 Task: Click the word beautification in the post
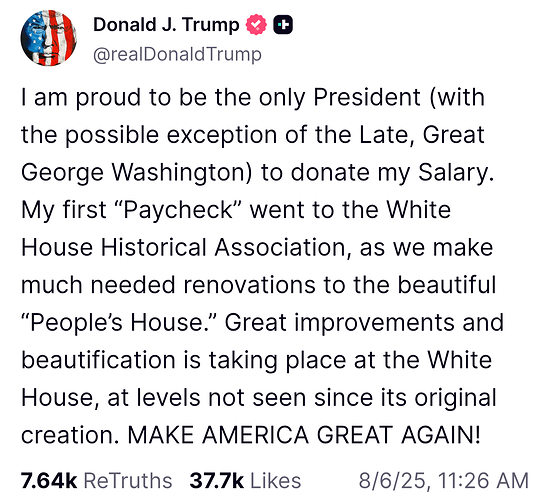click(x=98, y=360)
